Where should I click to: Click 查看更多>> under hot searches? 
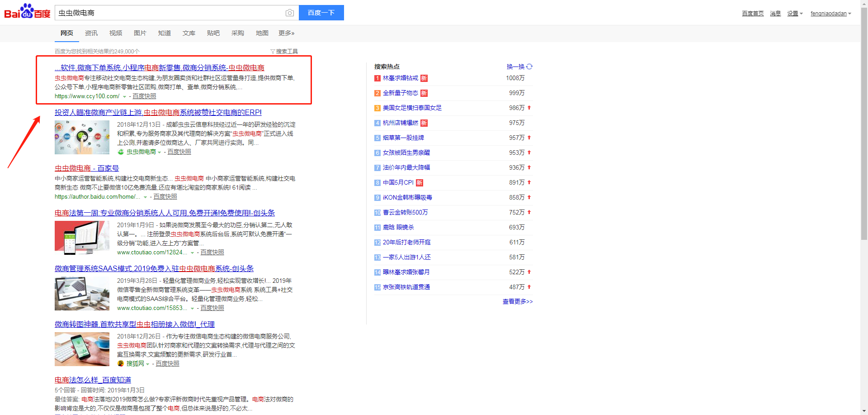tap(518, 301)
